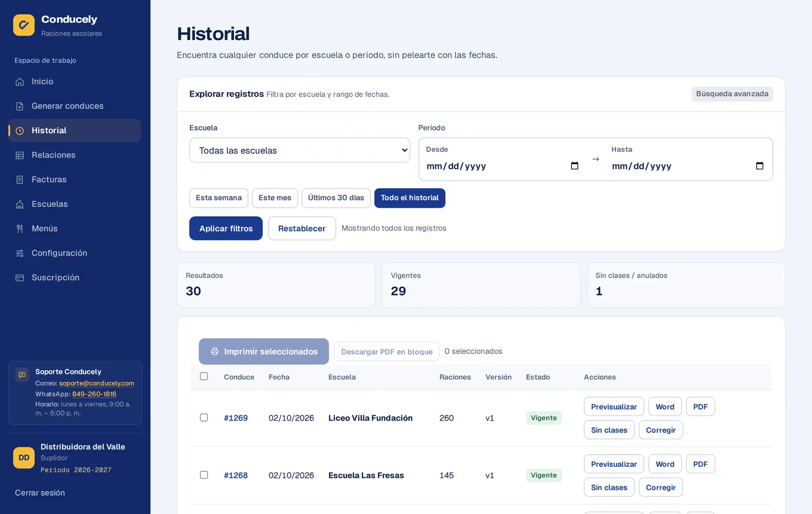Viewport: 812px width, 514px height.
Task: Click the Relaciones table icon
Action: tap(20, 155)
